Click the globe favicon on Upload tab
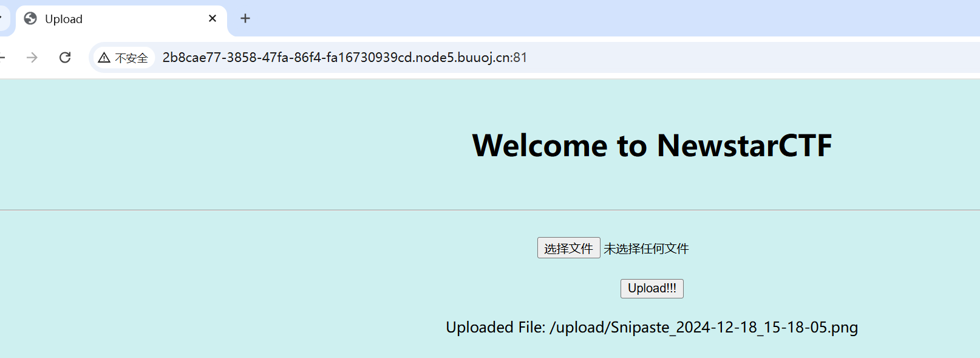The width and height of the screenshot is (980, 358). [30, 19]
